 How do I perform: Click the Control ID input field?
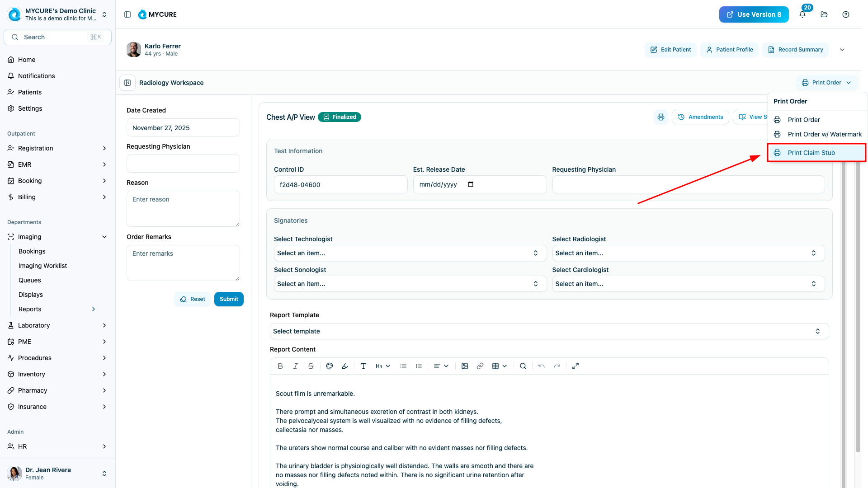(x=340, y=185)
